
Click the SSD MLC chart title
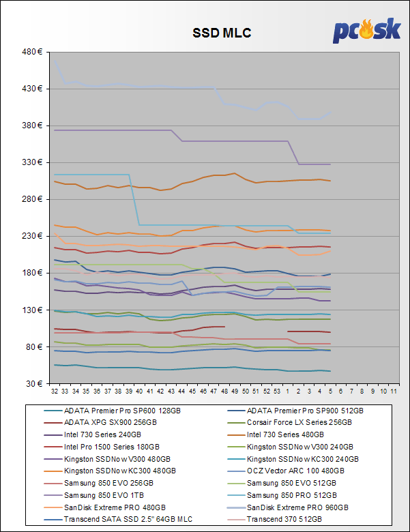pyautogui.click(x=222, y=33)
